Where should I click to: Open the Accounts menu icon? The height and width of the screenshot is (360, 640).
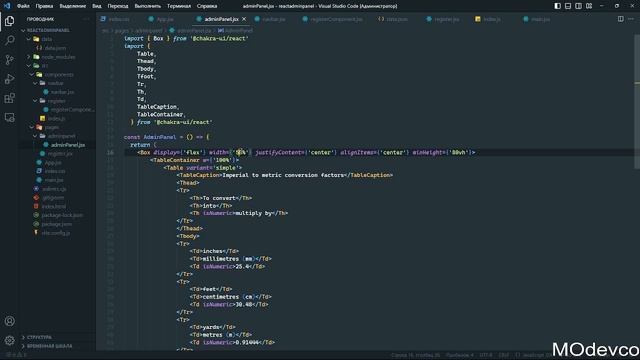(9, 321)
